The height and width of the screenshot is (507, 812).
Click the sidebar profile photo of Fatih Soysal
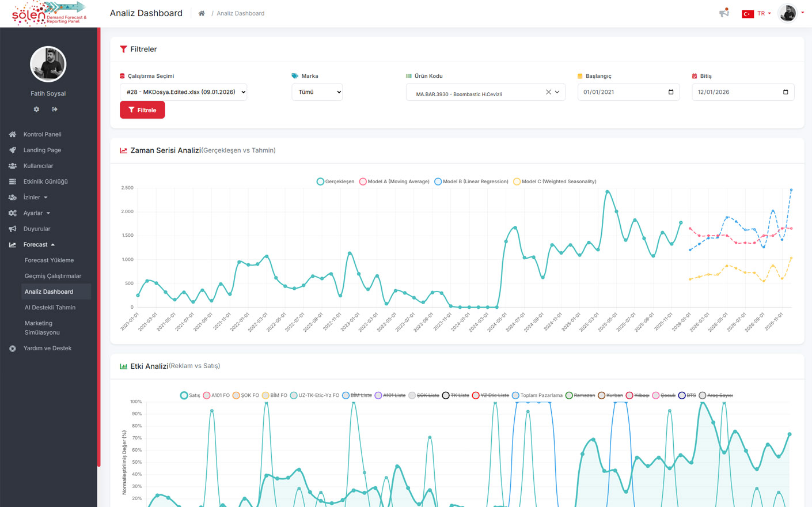point(48,64)
